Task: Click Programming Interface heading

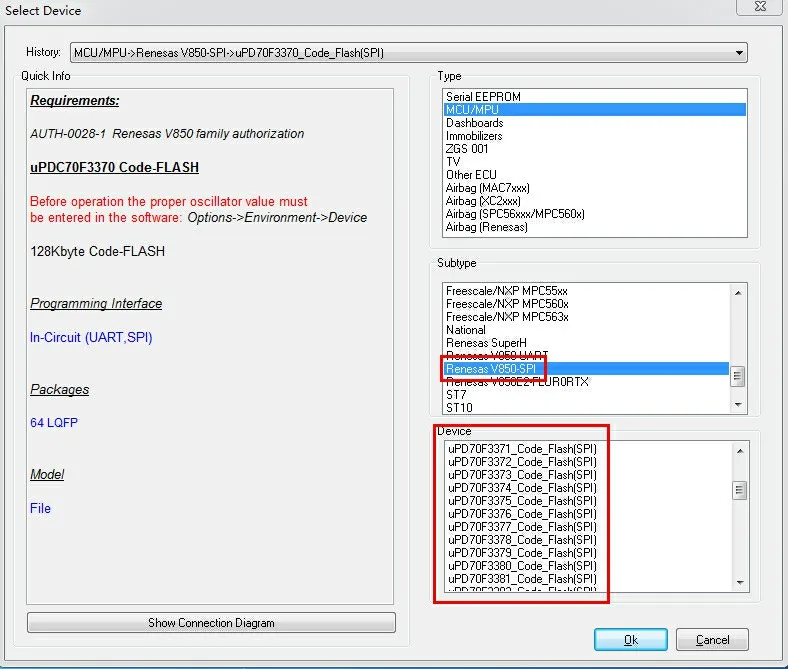Action: pyautogui.click(x=96, y=304)
